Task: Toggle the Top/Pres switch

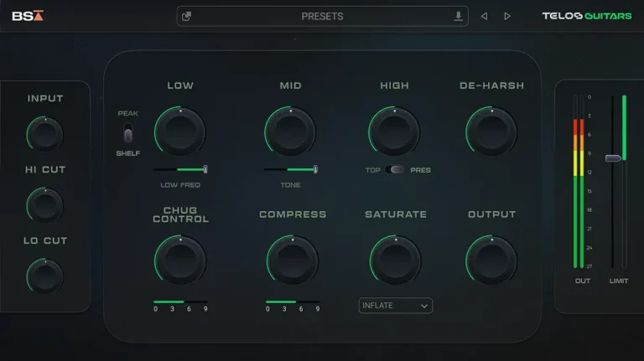Action: (397, 170)
